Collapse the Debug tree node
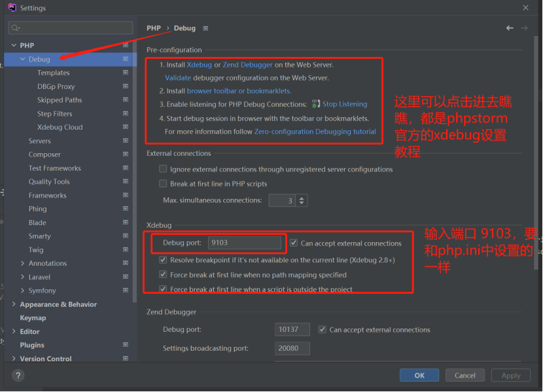Screen dimensions: 543x392 pyautogui.click(x=22, y=59)
